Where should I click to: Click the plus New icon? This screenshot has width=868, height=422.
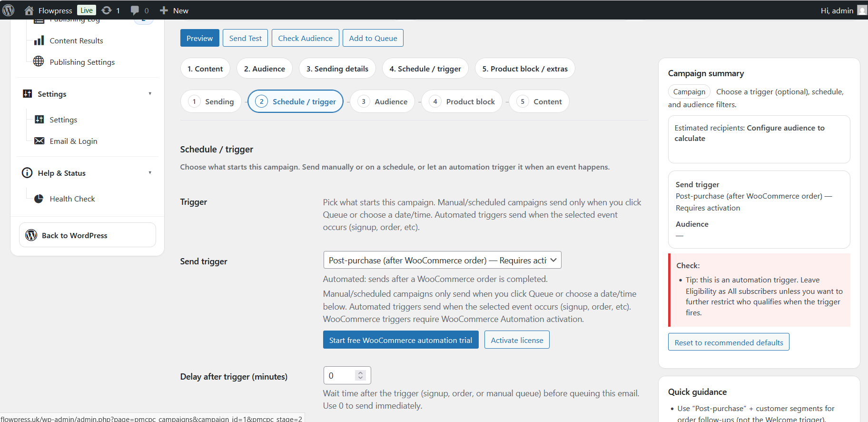pyautogui.click(x=164, y=10)
